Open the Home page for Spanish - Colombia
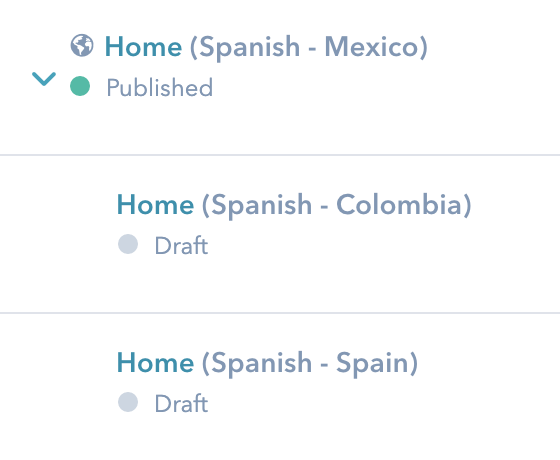Image resolution: width=560 pixels, height=460 pixels. point(155,205)
